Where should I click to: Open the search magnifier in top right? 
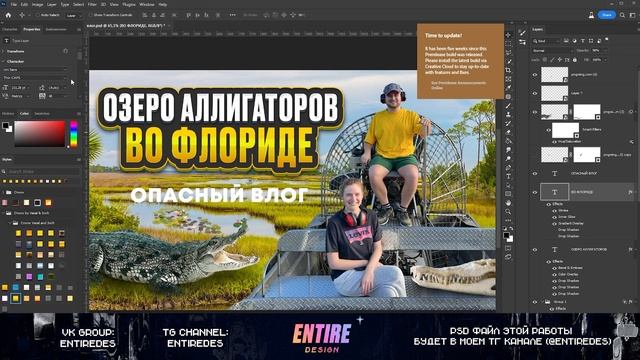coord(622,15)
